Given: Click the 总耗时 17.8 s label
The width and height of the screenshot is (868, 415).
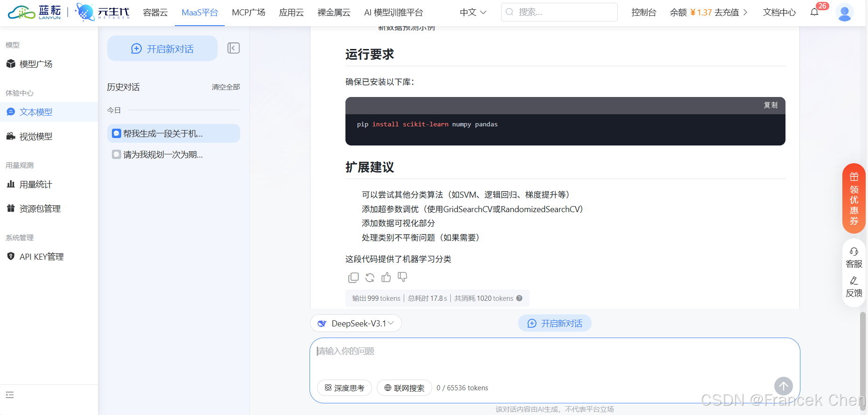Looking at the screenshot, I should 427,298.
